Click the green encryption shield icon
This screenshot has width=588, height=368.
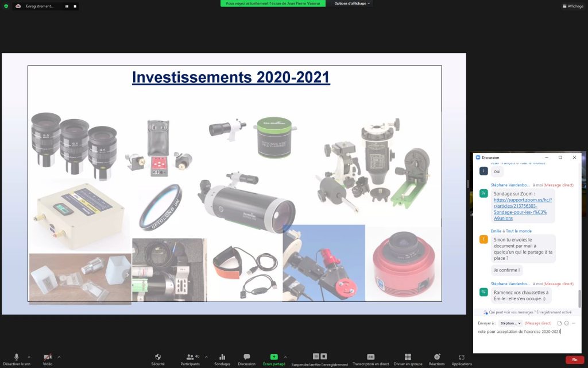click(6, 6)
